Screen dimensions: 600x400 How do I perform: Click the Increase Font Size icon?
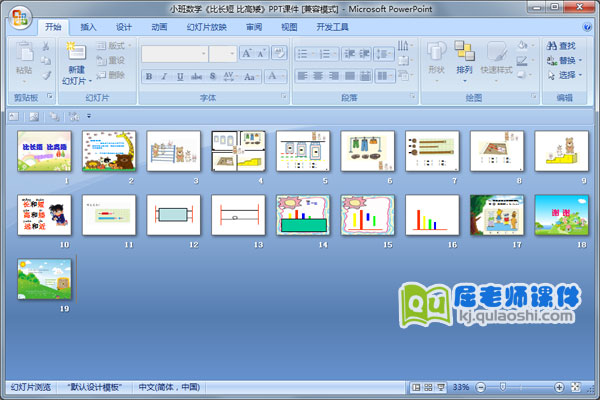point(246,53)
